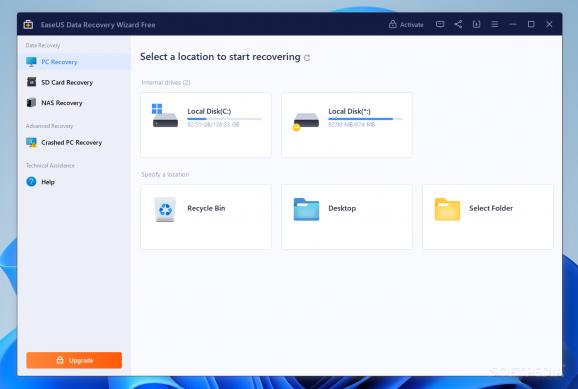
Task: Open Crashed PC Recovery in the sidebar
Action: 74,142
